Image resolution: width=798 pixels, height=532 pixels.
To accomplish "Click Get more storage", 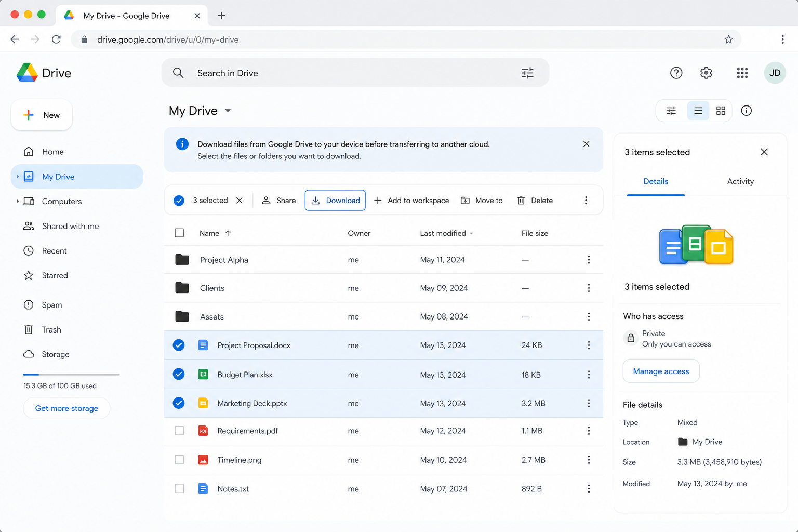I will click(66, 408).
